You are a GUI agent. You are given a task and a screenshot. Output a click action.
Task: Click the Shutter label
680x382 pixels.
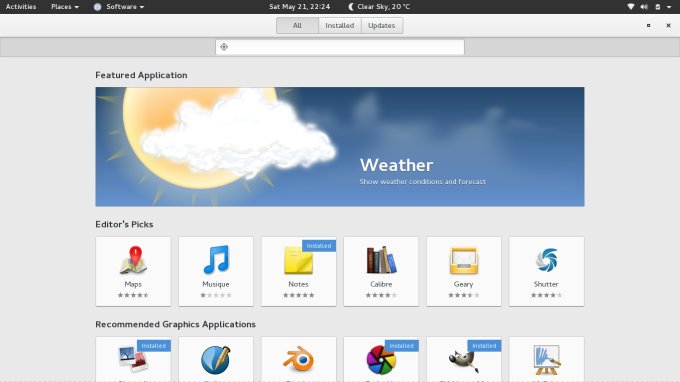coord(546,284)
